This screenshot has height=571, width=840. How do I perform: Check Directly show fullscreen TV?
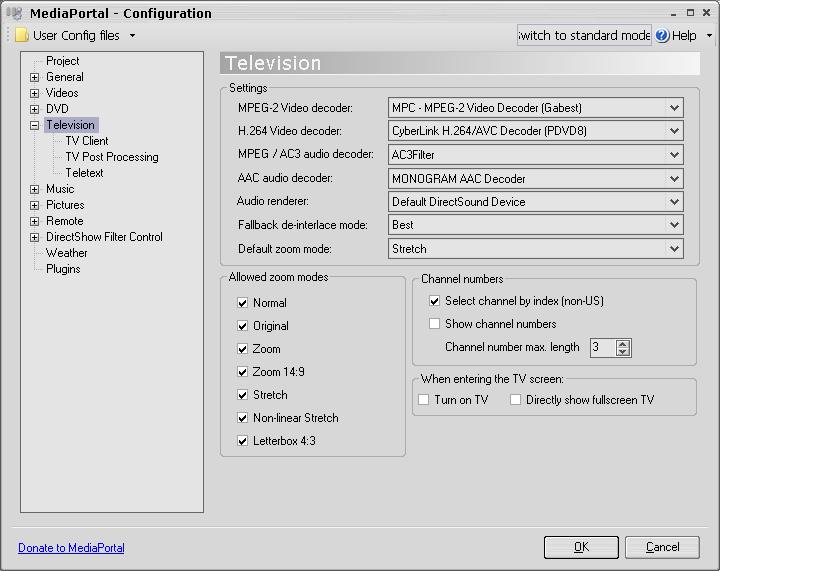515,400
